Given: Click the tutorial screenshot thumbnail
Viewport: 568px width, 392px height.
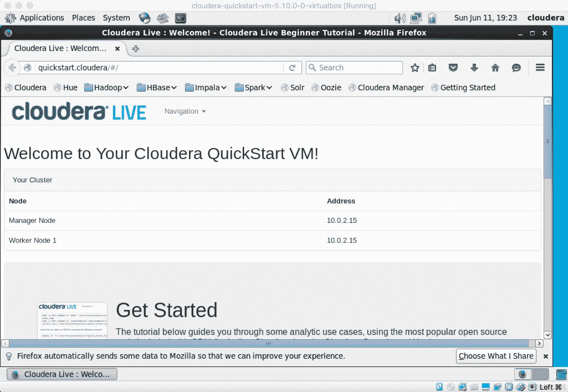Looking at the screenshot, I should point(72,321).
